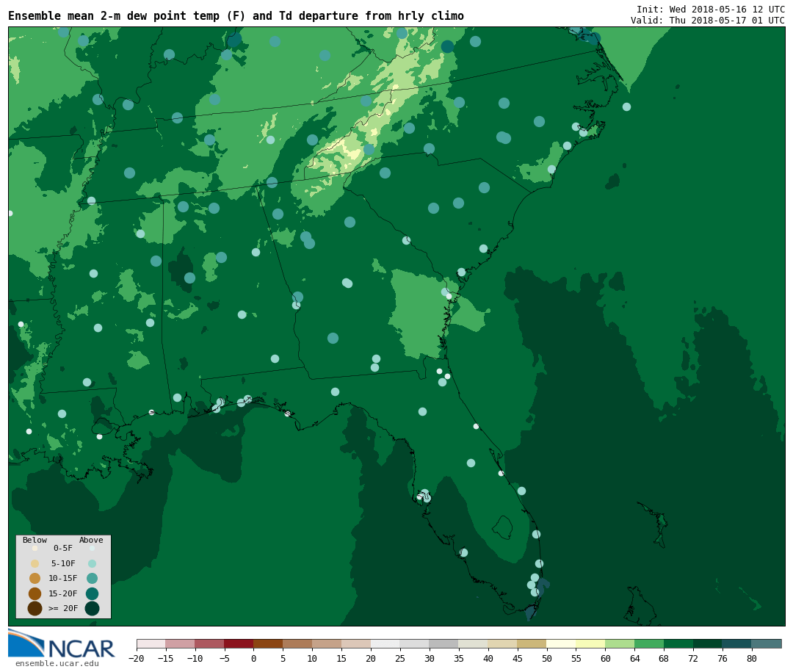Image resolution: width=793 pixels, height=672 pixels.
Task: Open the ensemble.ucar.edu link text
Action: coord(57,663)
